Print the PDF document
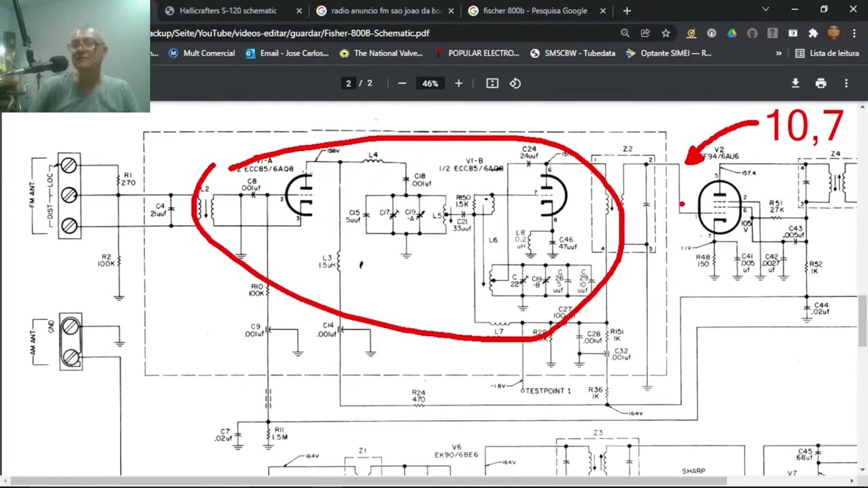The height and width of the screenshot is (488, 868). [x=821, y=83]
